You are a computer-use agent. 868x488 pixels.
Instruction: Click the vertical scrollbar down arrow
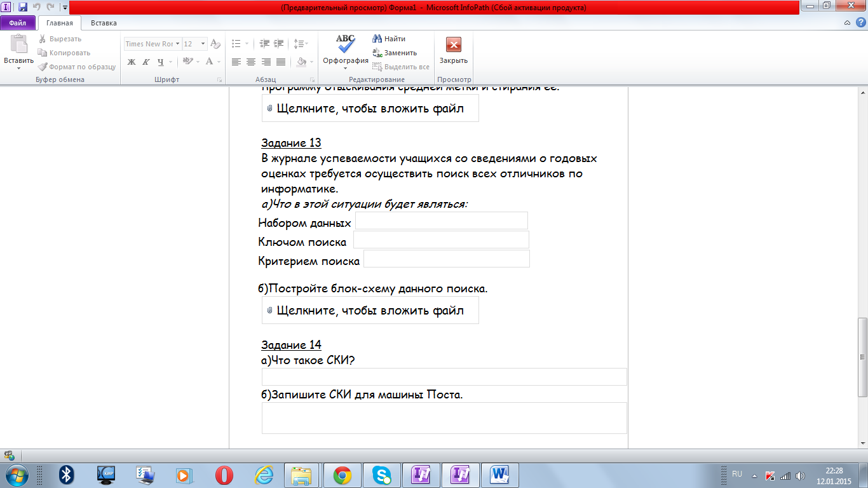(862, 444)
